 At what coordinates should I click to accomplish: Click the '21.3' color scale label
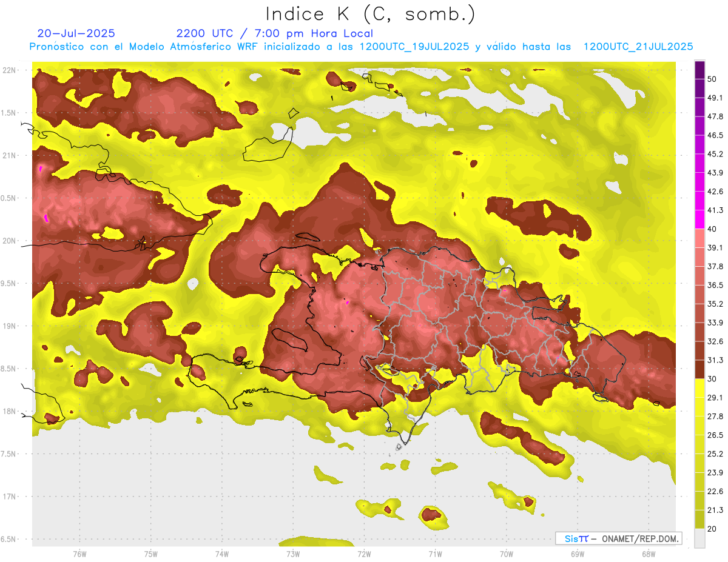715,510
